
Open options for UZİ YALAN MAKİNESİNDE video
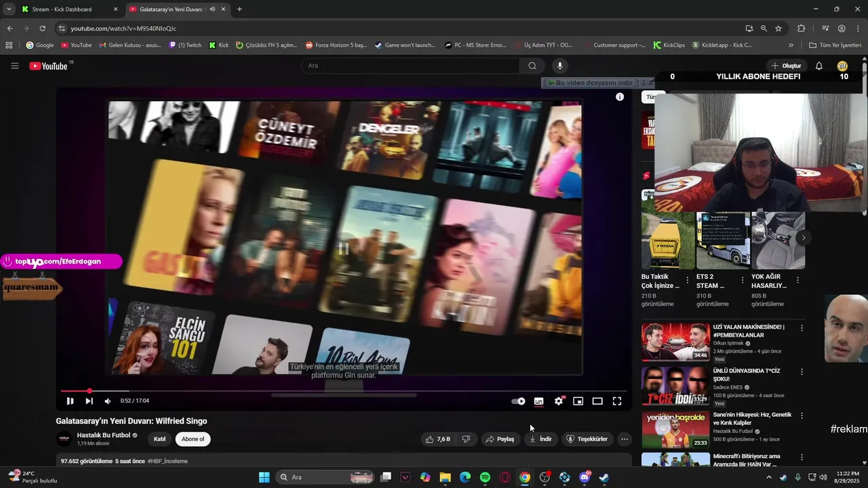pos(802,328)
